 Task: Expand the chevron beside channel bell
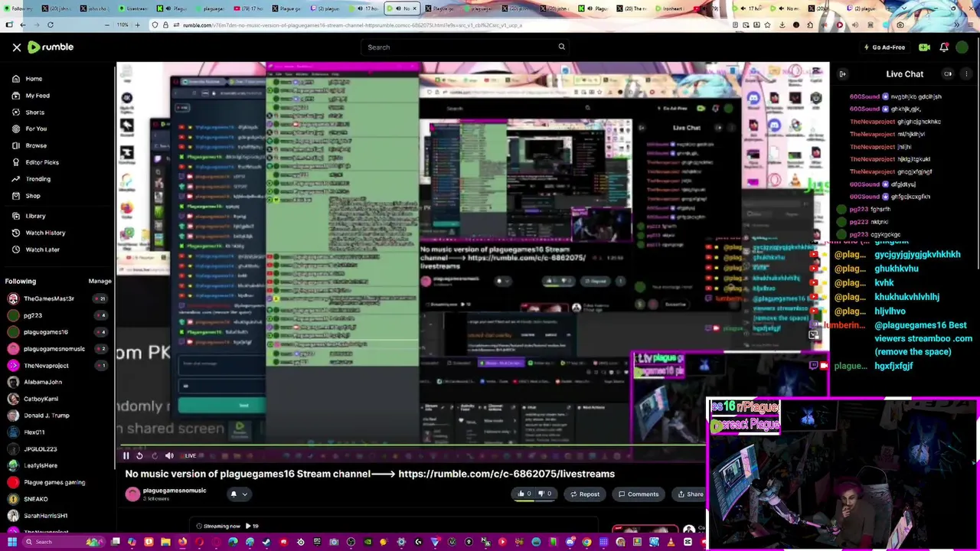[245, 494]
